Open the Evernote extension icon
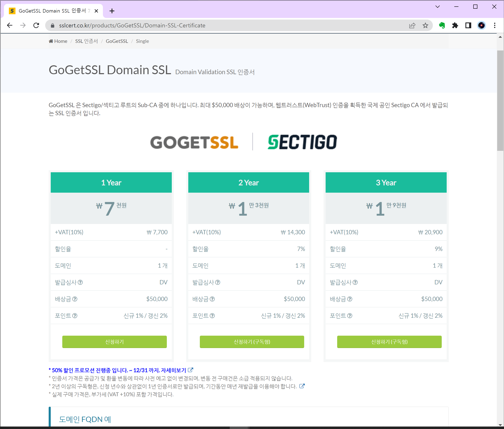 pos(442,25)
